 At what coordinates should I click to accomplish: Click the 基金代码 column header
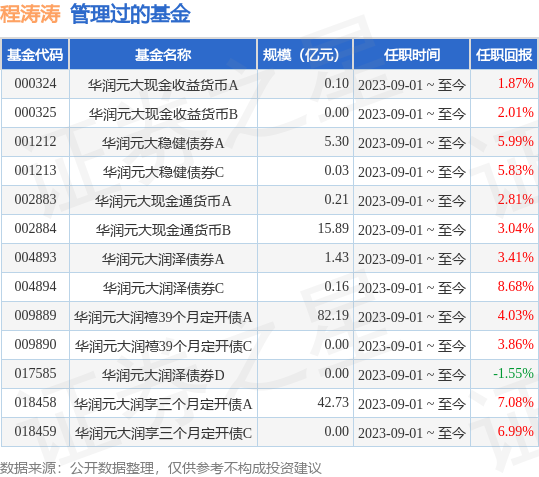click(x=35, y=54)
